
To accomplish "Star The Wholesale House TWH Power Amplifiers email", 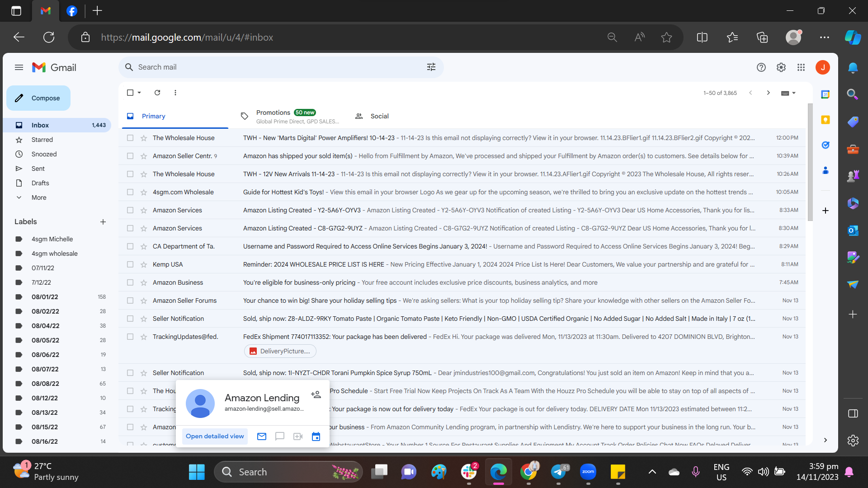I will click(144, 138).
